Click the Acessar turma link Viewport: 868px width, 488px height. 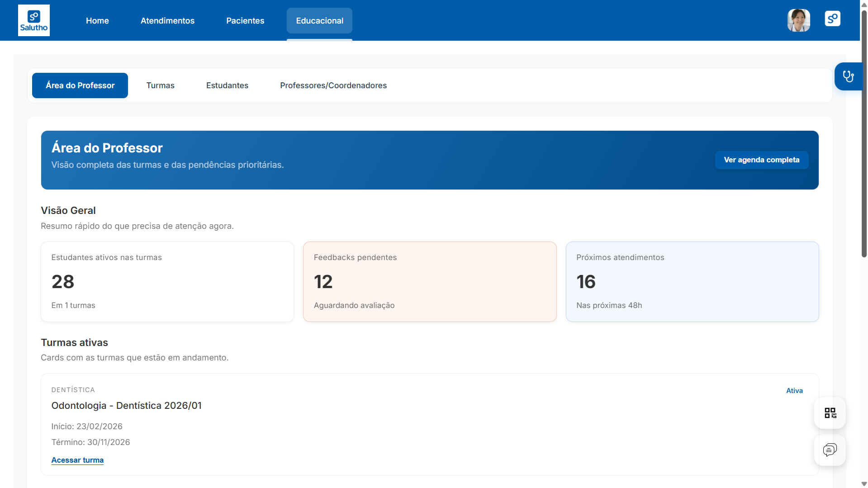point(77,460)
